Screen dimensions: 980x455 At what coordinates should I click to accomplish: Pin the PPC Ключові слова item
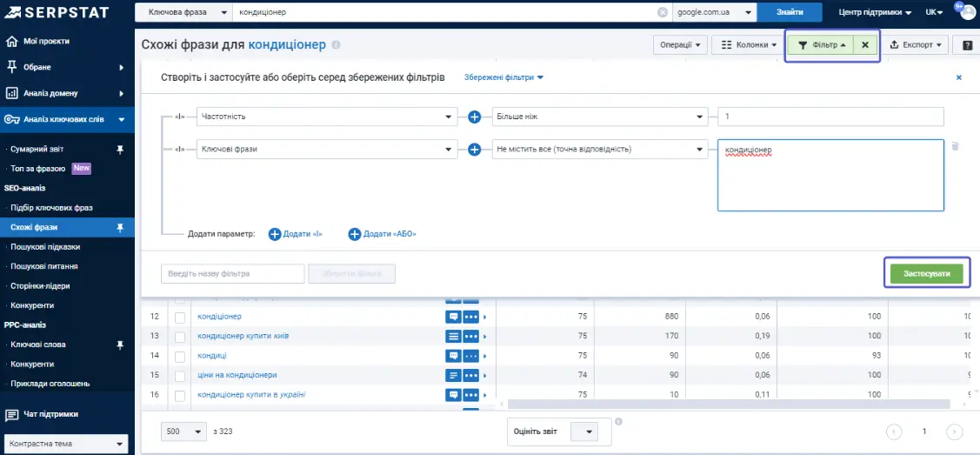click(x=121, y=345)
